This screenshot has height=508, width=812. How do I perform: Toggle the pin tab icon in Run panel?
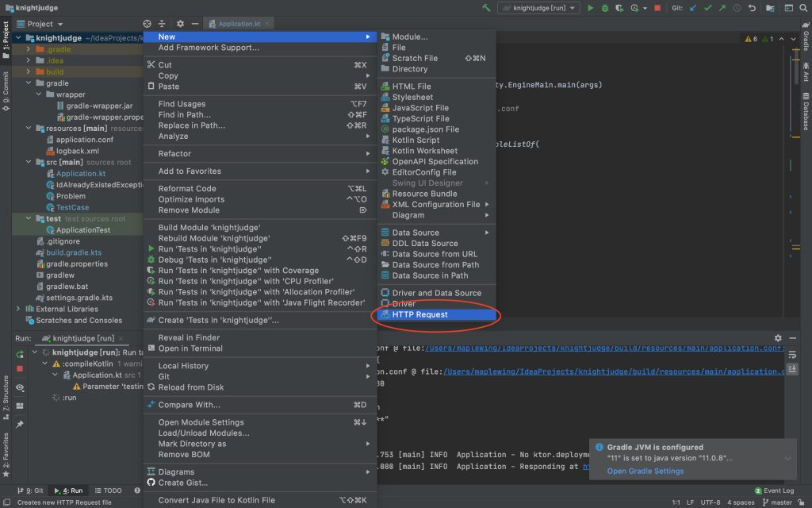tap(20, 424)
